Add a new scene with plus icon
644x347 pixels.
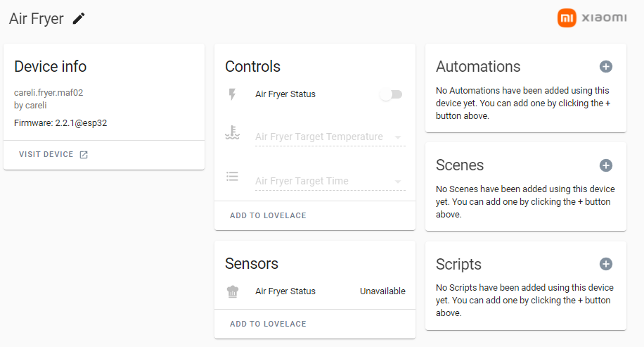pos(605,165)
